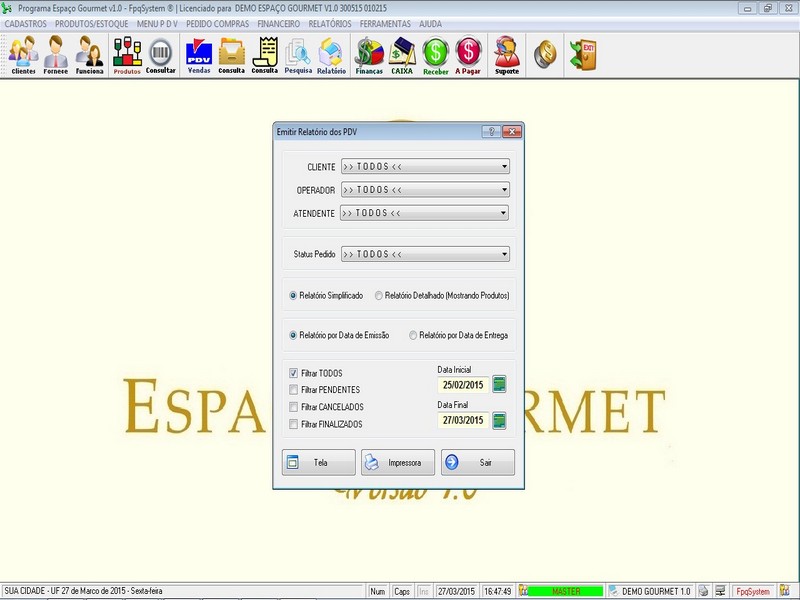Select Relatório por Data de Entrega
The image size is (800, 600).
pos(413,335)
